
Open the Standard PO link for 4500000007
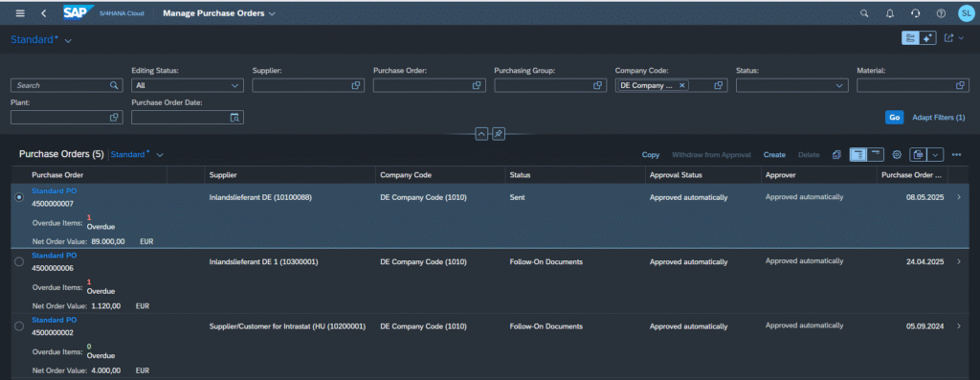pos(55,190)
